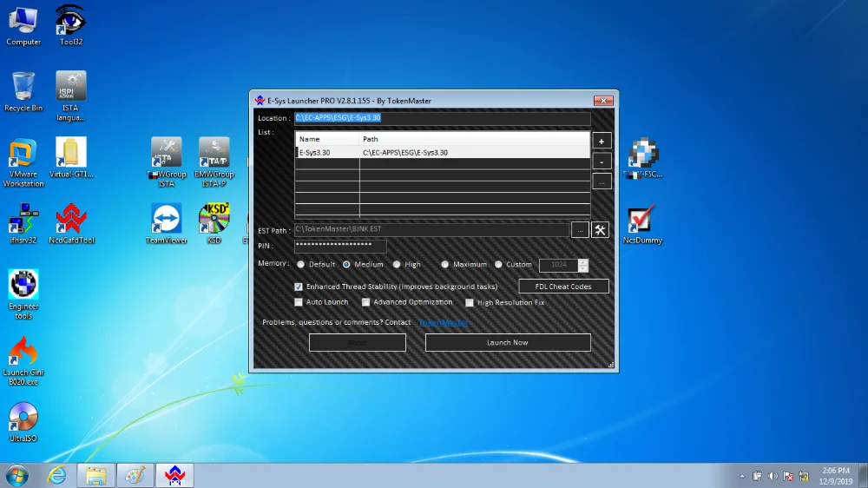Click the Location path field
This screenshot has width=868, height=488.
[x=442, y=117]
